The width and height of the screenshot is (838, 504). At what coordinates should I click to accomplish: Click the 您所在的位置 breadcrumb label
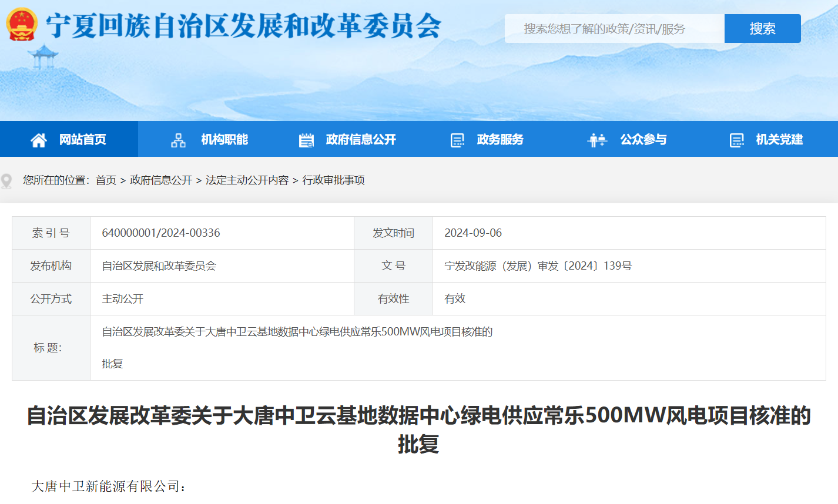coord(56,180)
